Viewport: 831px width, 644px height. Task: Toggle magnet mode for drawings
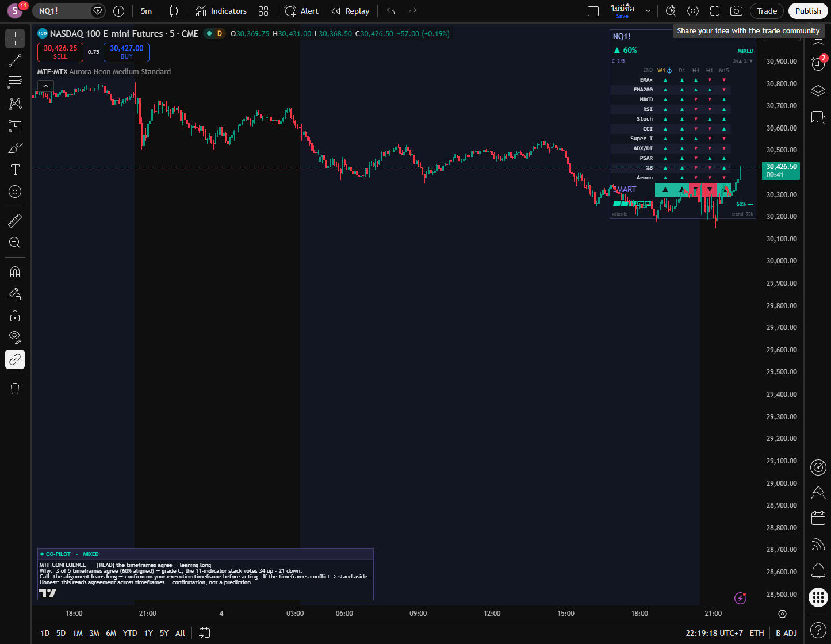[x=15, y=272]
